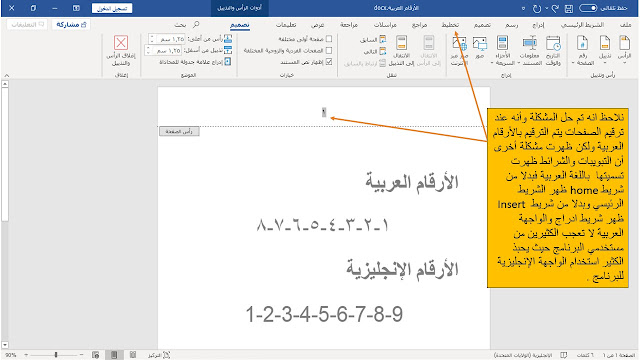This screenshot has height=360, width=640.
Task: Insert Alignment Tab (إدراج علامة جدولة للمحاذاة)
Action: coord(195,62)
